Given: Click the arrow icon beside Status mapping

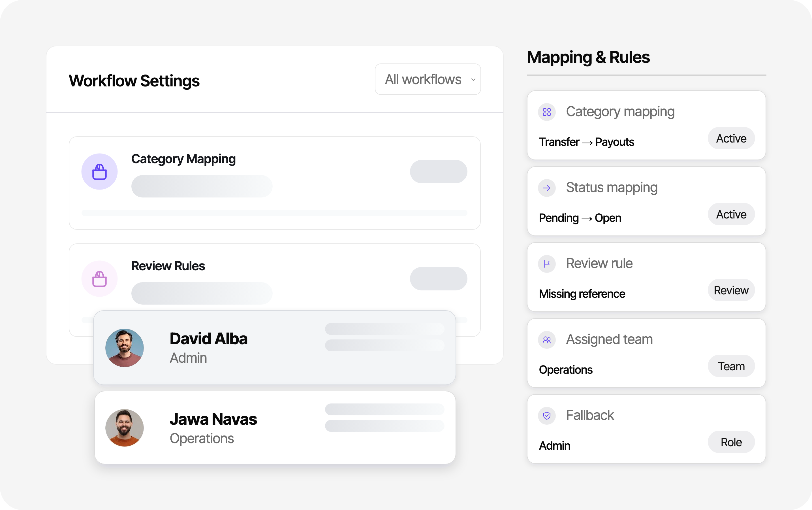Looking at the screenshot, I should pos(547,188).
